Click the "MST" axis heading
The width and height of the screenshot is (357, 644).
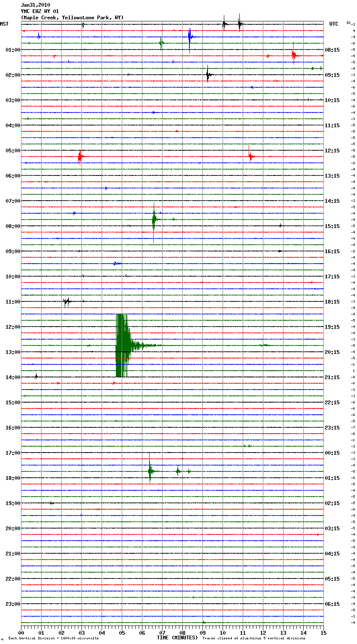pyautogui.click(x=4, y=24)
